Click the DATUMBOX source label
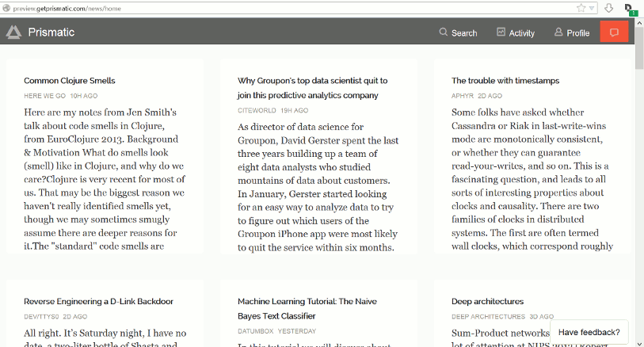The width and height of the screenshot is (644, 347). pos(256,331)
